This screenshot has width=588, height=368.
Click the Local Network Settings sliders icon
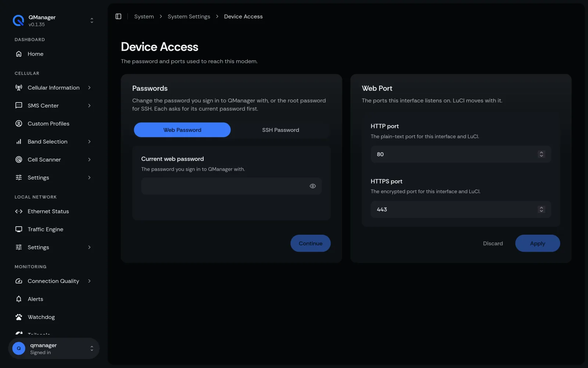click(19, 247)
